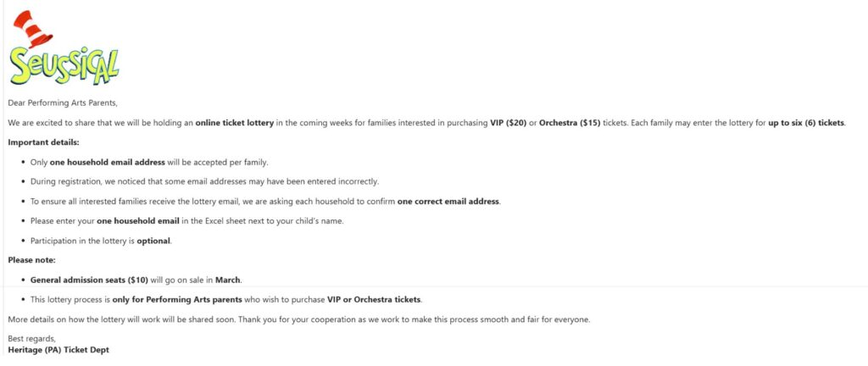Viewport: 868px width, 366px height.
Task: Click 'General admission seats ($10)' text
Action: click(x=89, y=280)
